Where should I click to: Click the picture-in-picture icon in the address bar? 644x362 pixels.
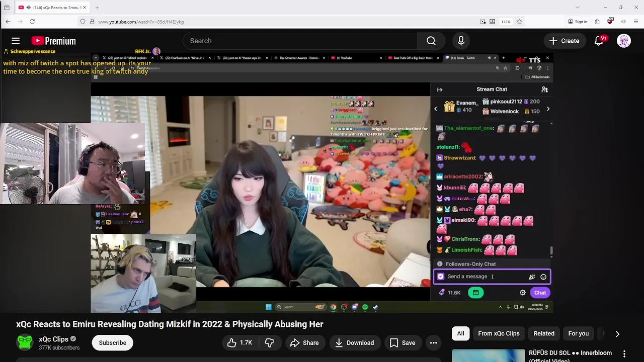click(x=483, y=22)
